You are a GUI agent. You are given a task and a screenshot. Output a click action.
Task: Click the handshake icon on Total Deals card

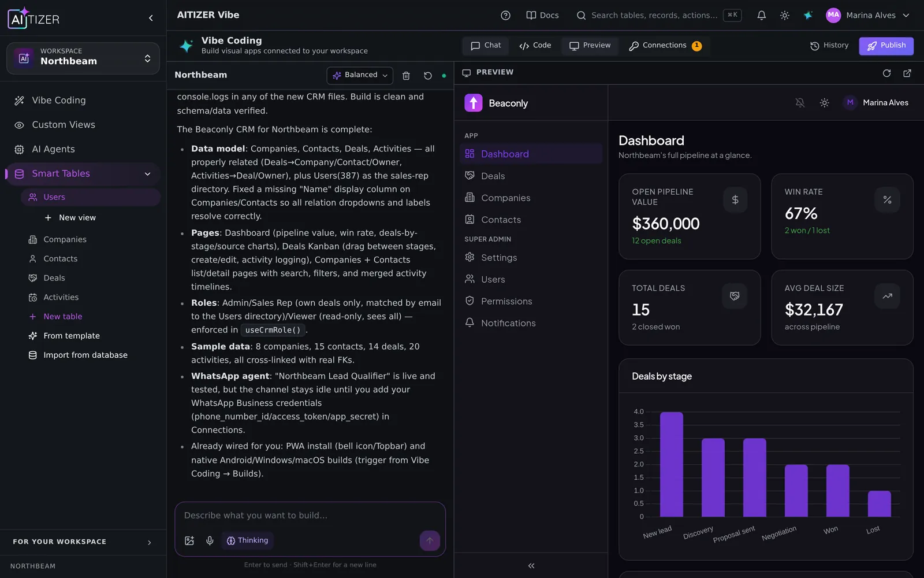[x=735, y=296]
